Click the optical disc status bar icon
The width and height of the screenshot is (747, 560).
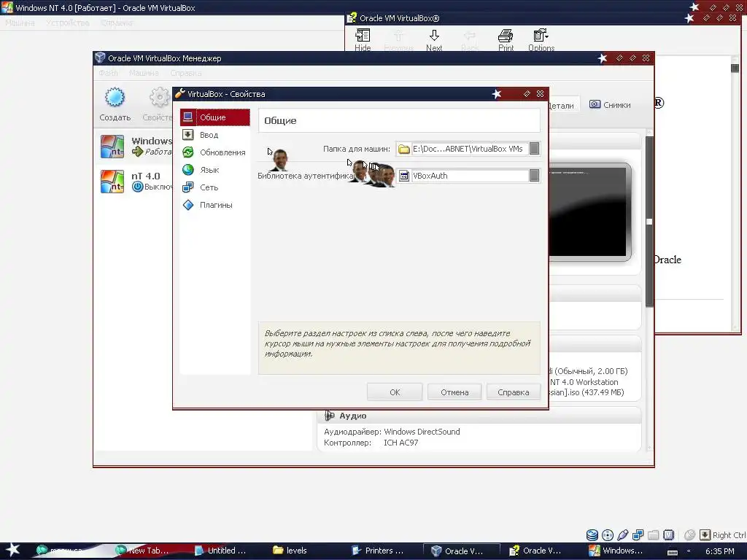[608, 534]
